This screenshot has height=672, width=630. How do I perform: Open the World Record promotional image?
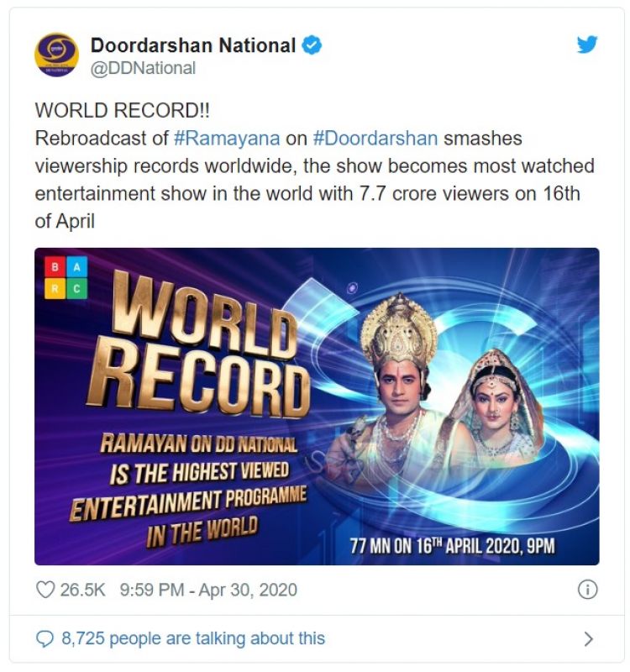(x=317, y=407)
